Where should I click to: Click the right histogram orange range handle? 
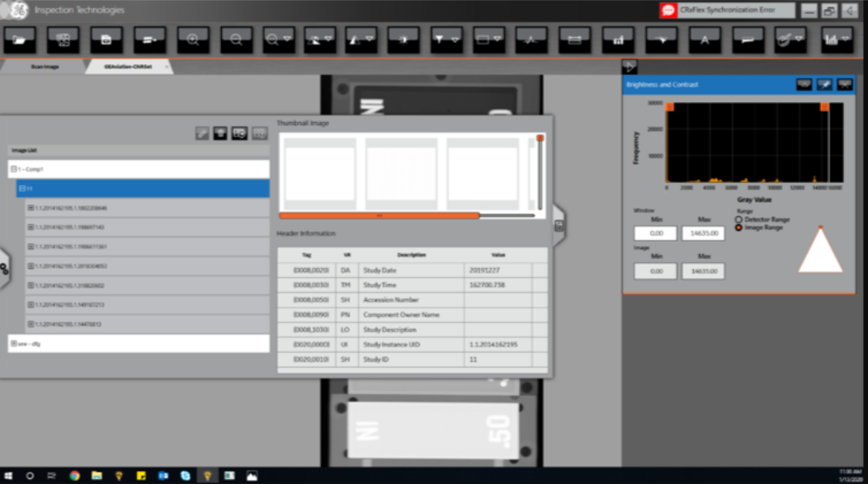coord(823,107)
